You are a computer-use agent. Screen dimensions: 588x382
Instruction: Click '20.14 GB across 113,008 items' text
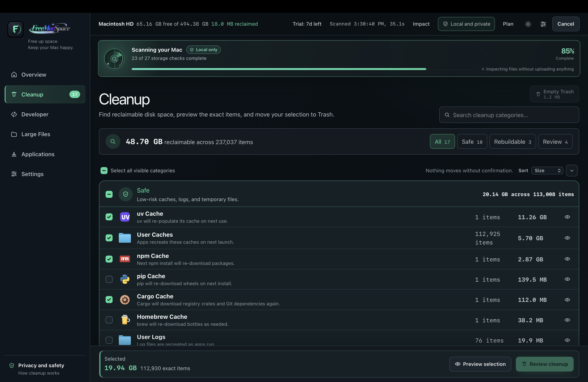(x=528, y=195)
